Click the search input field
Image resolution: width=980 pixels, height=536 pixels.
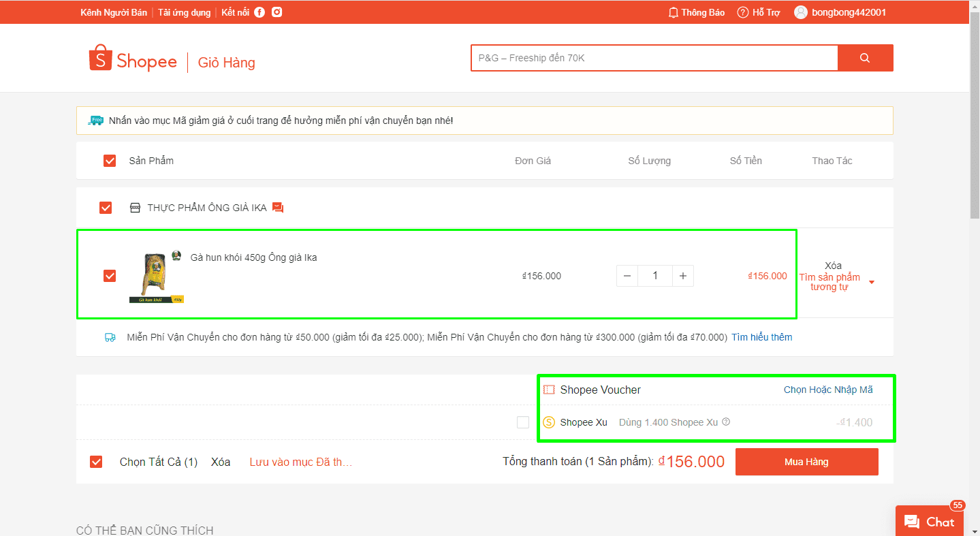pyautogui.click(x=654, y=58)
